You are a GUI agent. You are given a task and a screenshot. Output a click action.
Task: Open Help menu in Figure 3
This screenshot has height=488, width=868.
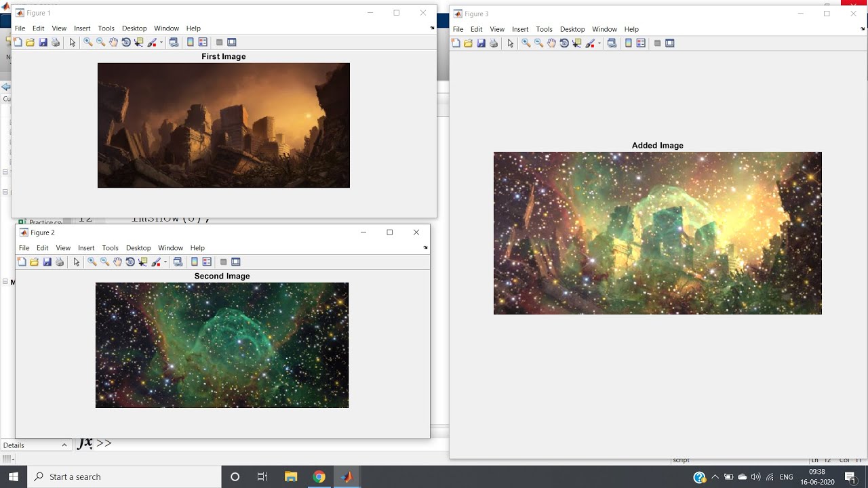click(631, 29)
